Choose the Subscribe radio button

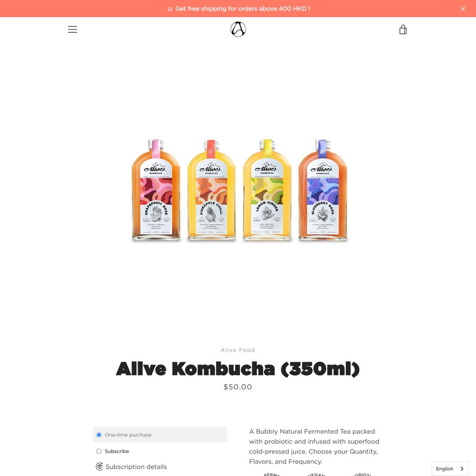99,451
